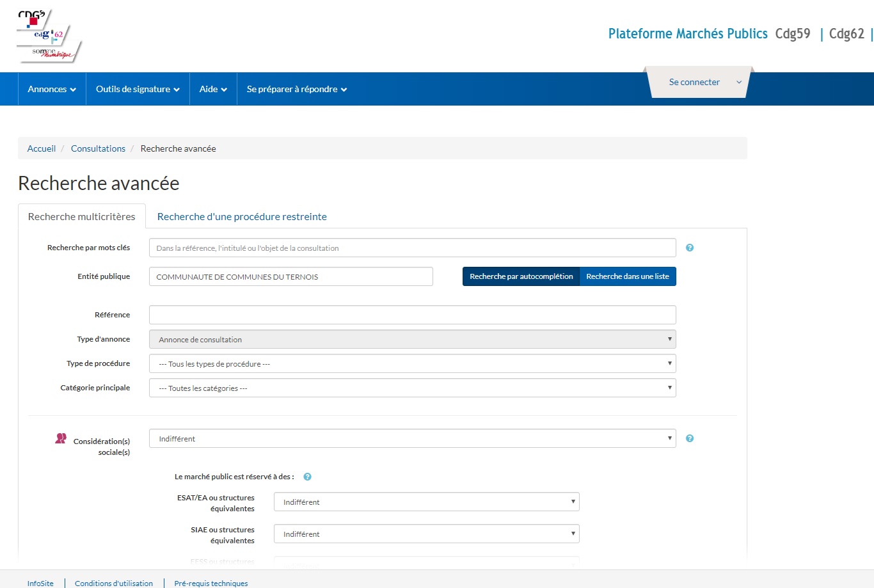
Task: Expand the Se connecter dropdown
Action: 698,82
